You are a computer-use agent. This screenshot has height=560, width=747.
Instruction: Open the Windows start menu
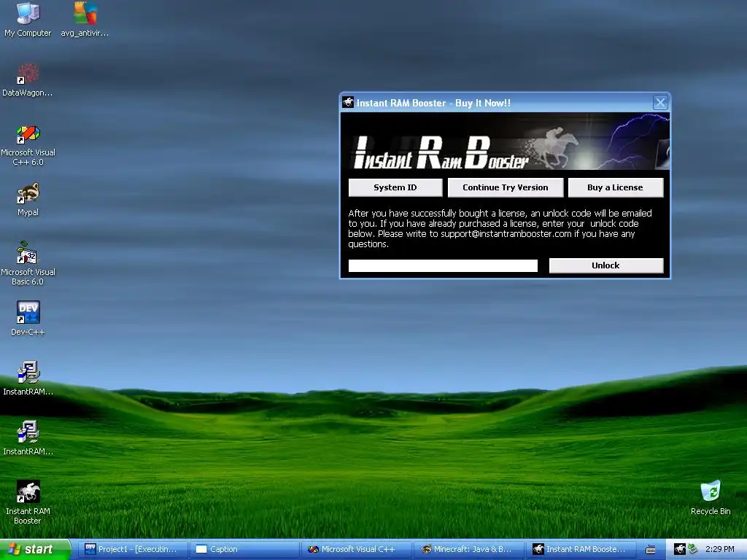click(35, 549)
